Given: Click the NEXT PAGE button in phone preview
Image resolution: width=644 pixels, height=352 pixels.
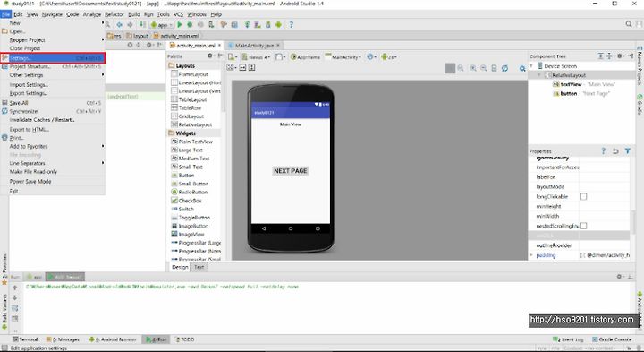Looking at the screenshot, I should click(291, 171).
